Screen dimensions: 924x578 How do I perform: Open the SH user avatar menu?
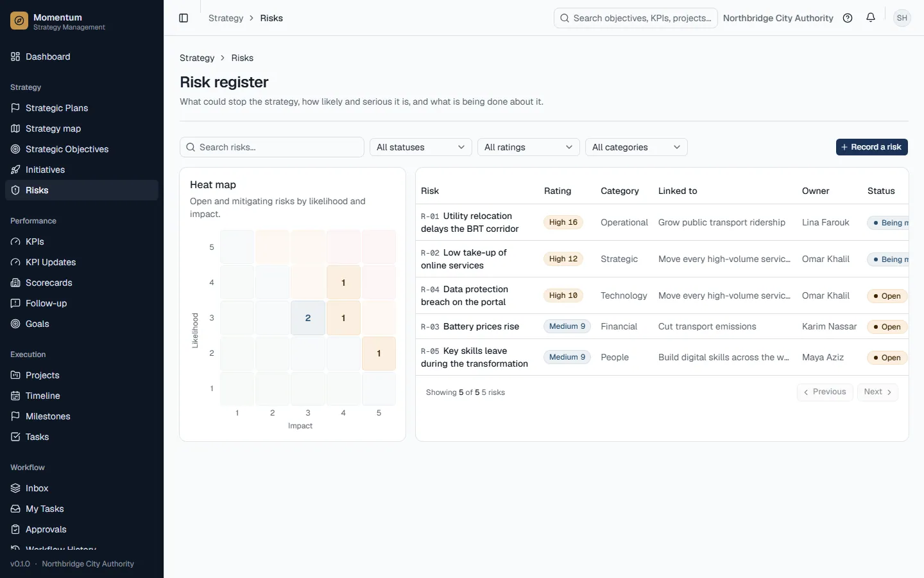(x=902, y=18)
